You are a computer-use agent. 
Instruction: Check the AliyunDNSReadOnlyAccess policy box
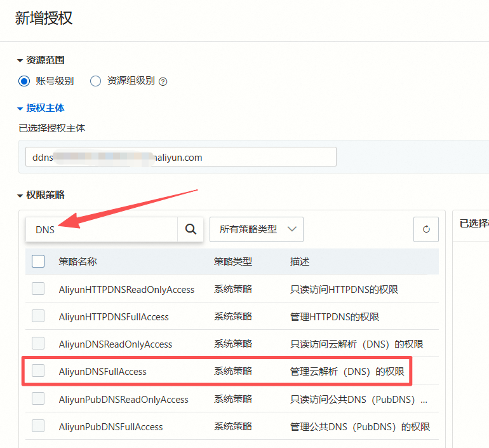(38, 343)
